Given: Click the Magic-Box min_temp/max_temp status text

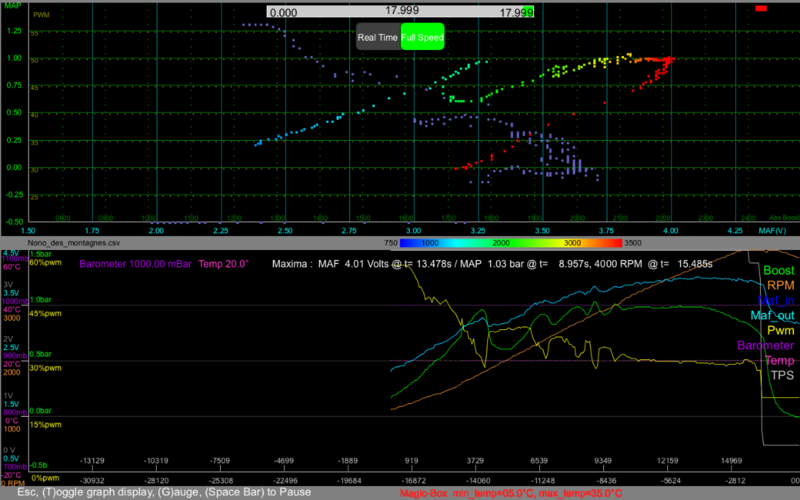Looking at the screenshot, I should tap(511, 493).
